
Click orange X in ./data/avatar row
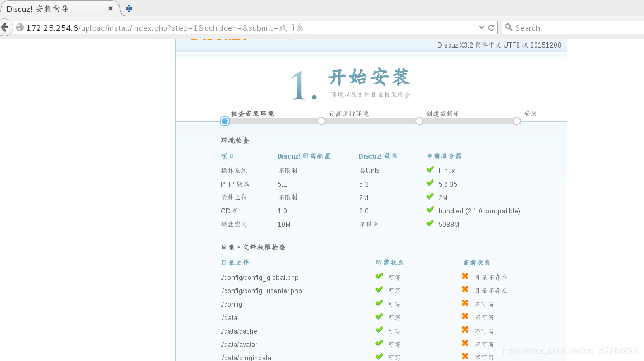pos(465,343)
